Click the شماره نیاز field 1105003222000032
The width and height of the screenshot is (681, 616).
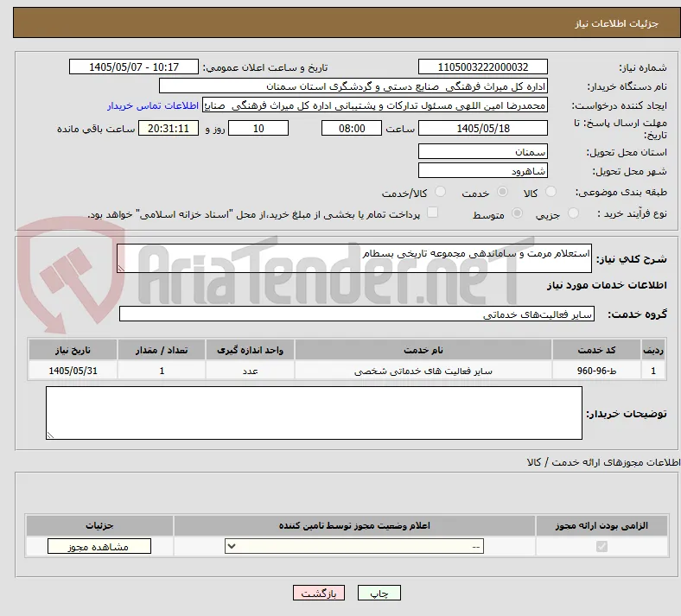[x=482, y=67]
